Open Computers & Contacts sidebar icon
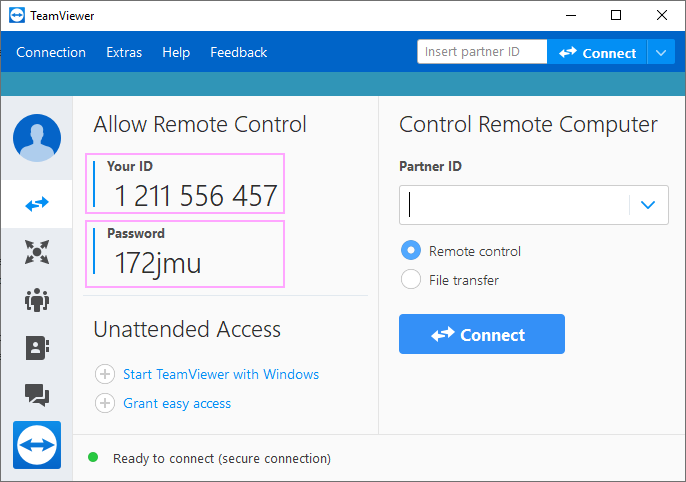The image size is (686, 482). [x=37, y=348]
